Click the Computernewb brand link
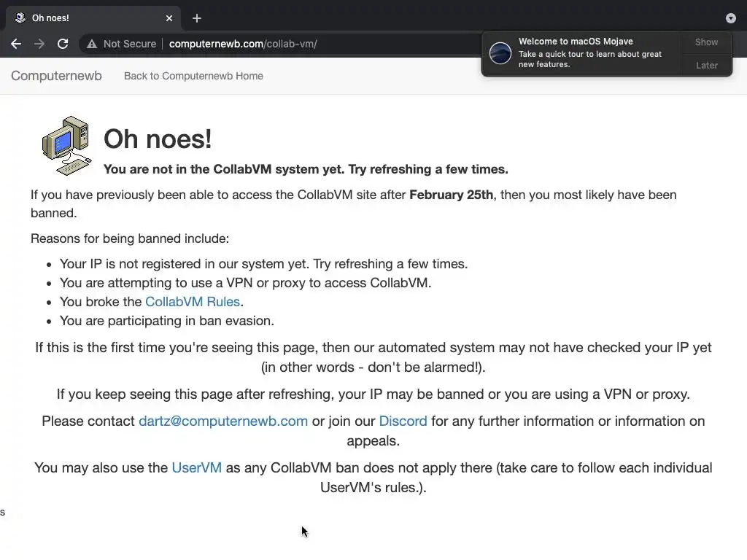 coord(56,76)
